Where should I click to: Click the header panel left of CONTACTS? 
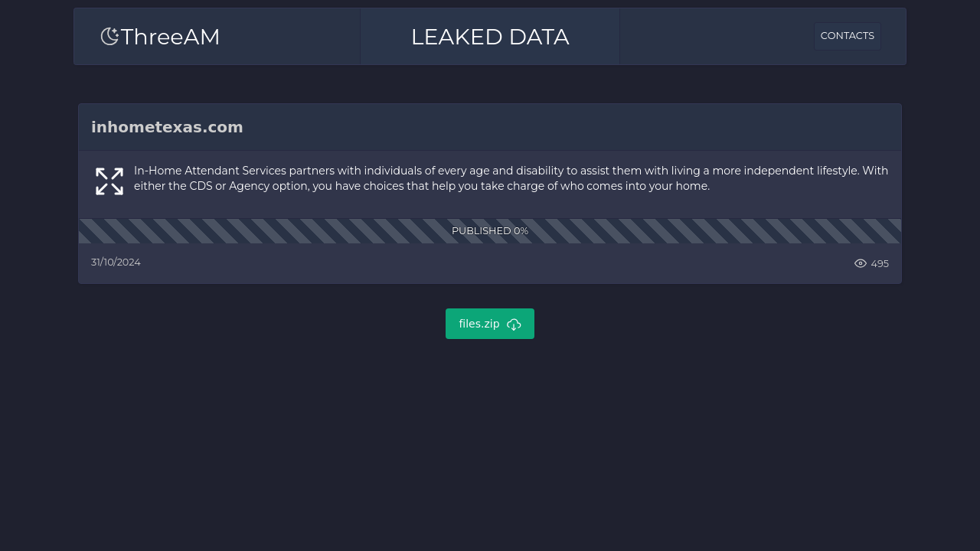pos(716,37)
